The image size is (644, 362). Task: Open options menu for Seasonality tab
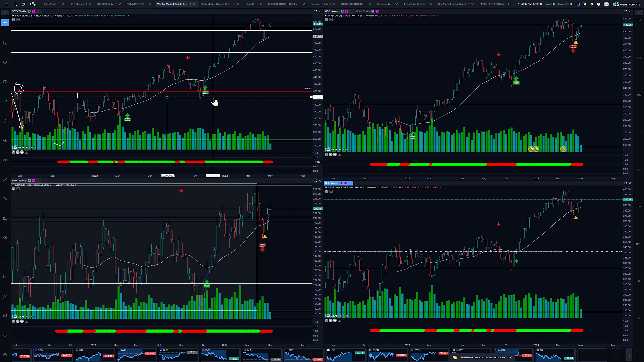click(x=393, y=4)
